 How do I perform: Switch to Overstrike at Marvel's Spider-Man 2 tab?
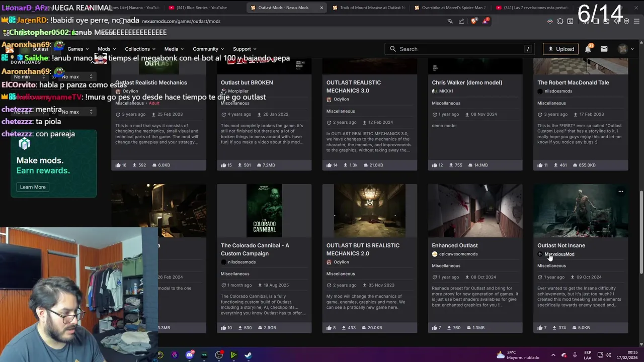coord(450,8)
